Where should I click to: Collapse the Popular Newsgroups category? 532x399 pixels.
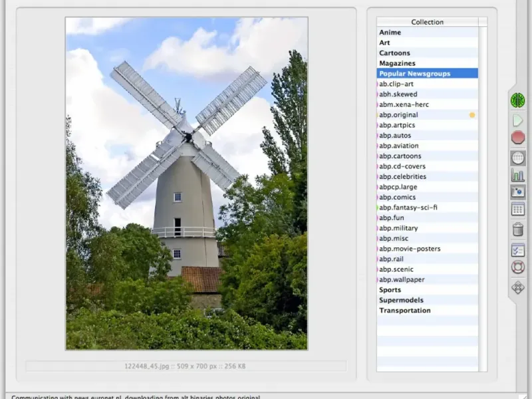[414, 74]
